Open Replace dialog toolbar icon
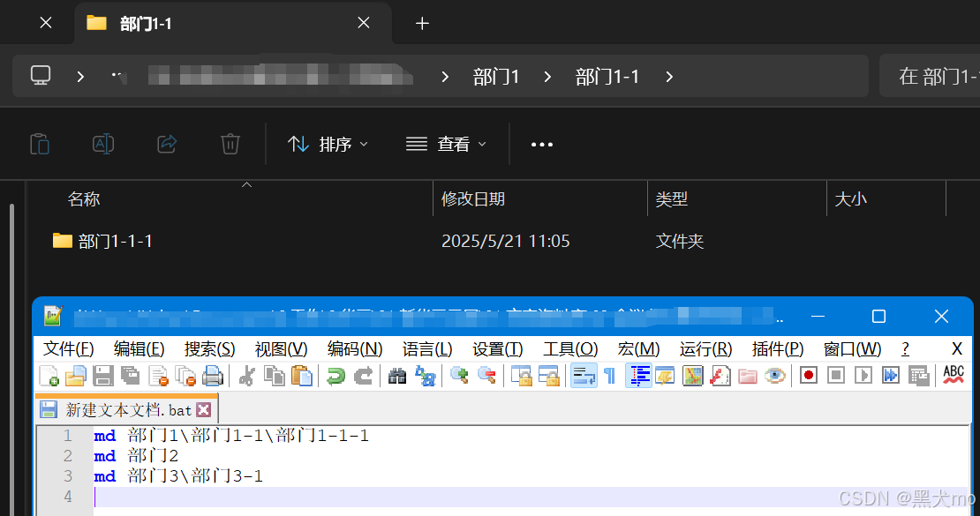The image size is (980, 516). click(425, 376)
